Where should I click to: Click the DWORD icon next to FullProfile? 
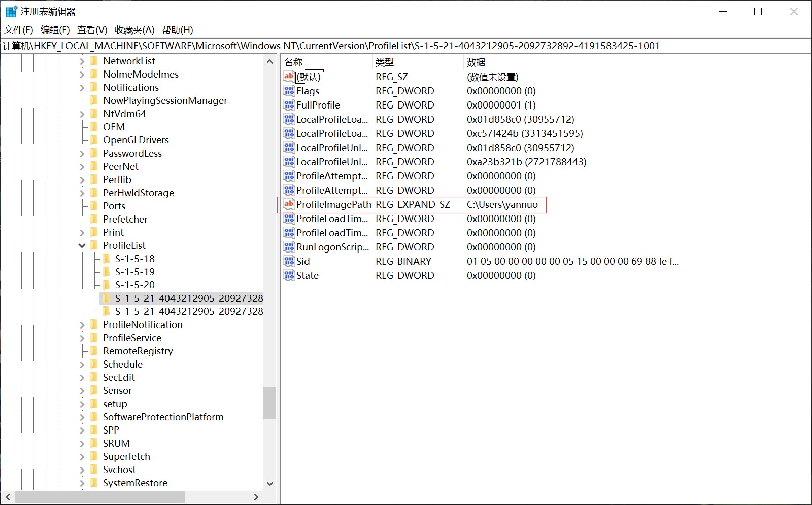[289, 105]
